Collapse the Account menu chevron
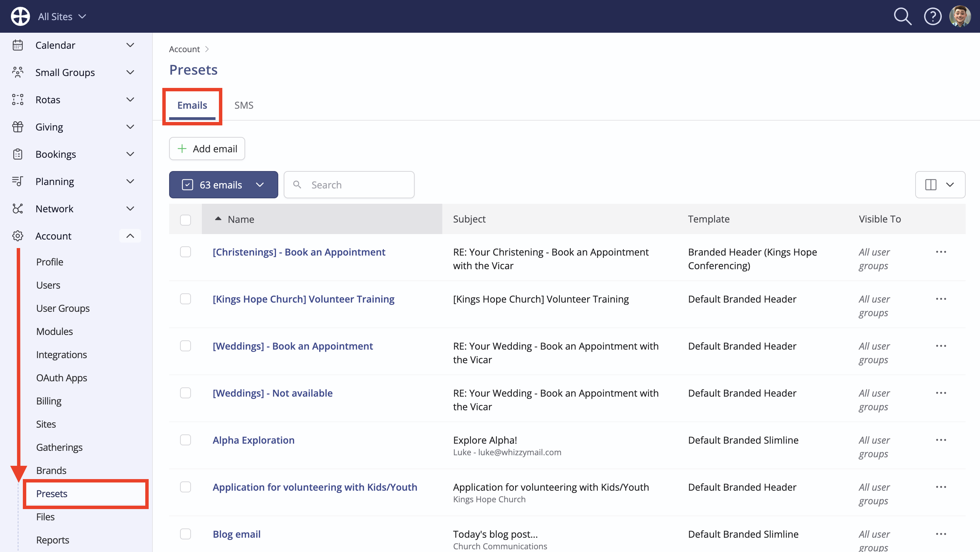 click(x=130, y=236)
